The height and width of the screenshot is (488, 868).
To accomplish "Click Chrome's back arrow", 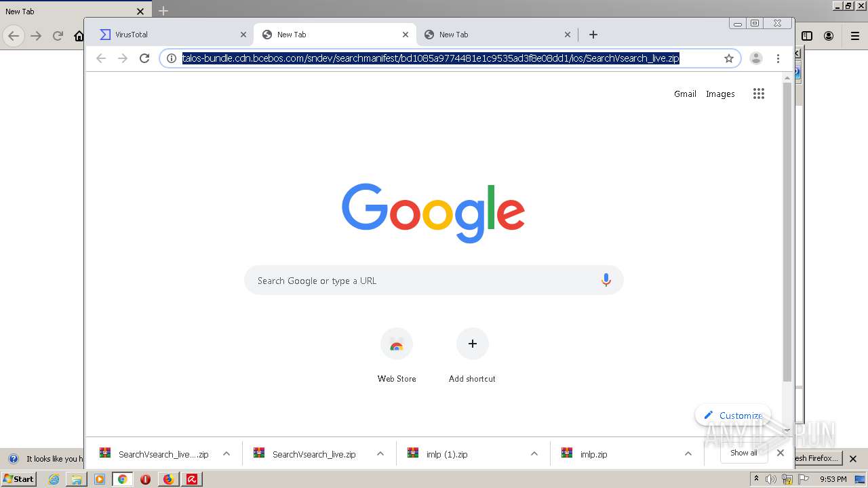I will (101, 58).
